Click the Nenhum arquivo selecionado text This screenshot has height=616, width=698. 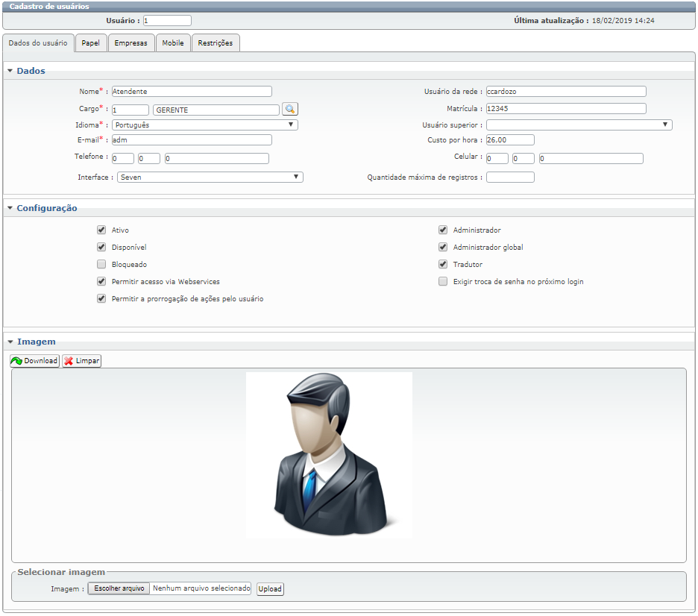[201, 588]
